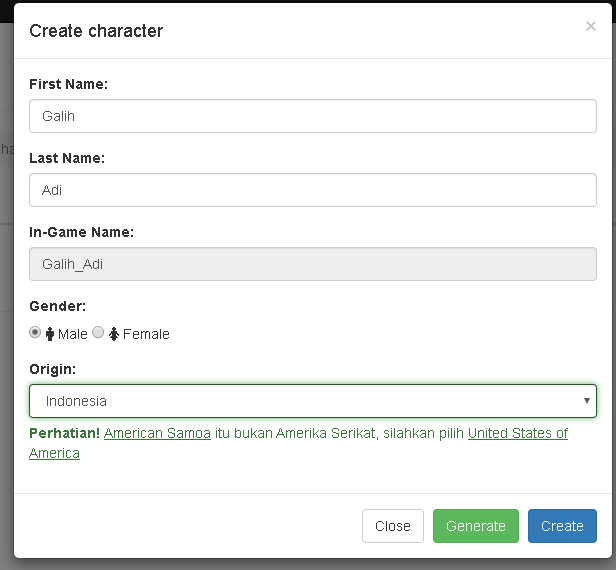616x570 pixels.
Task: Click the In-Game Name disabled field
Action: point(313,264)
